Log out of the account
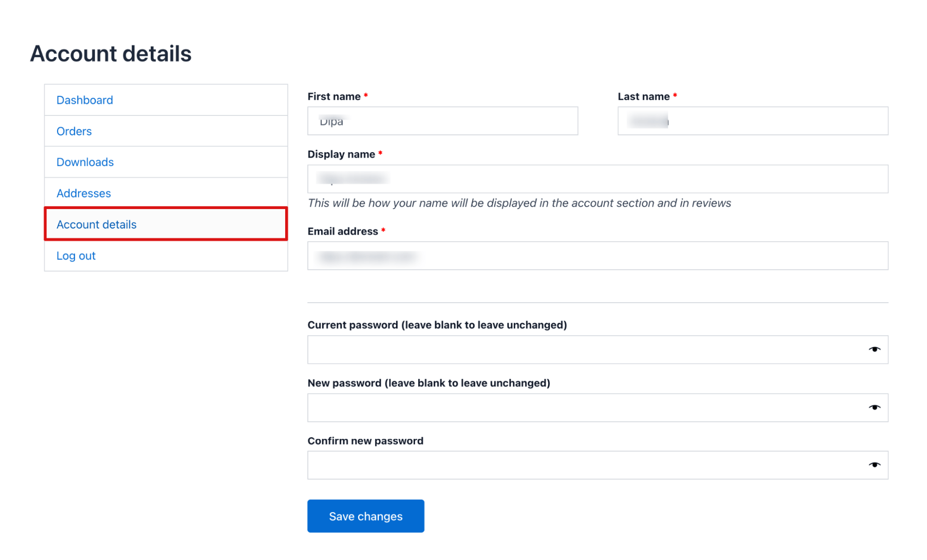Screen dimensions: 927x560 tap(76, 255)
